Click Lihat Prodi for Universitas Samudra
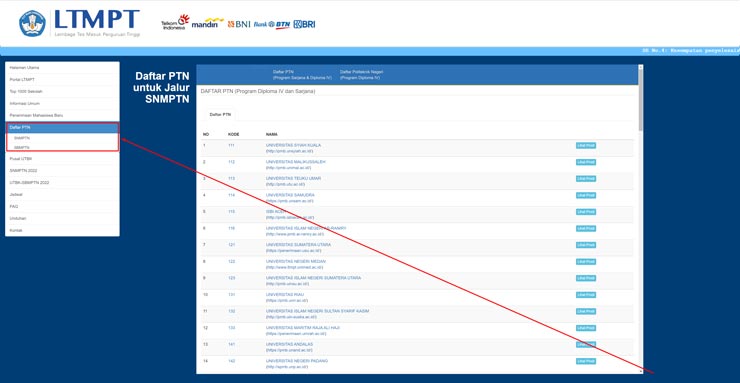 click(586, 195)
